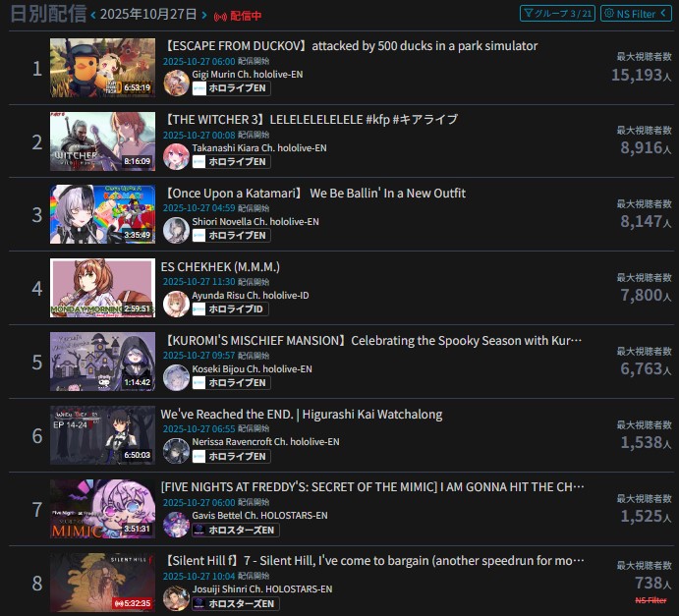The width and height of the screenshot is (679, 616).
Task: Open Ayunda Risu channel avatar
Action: (x=176, y=304)
